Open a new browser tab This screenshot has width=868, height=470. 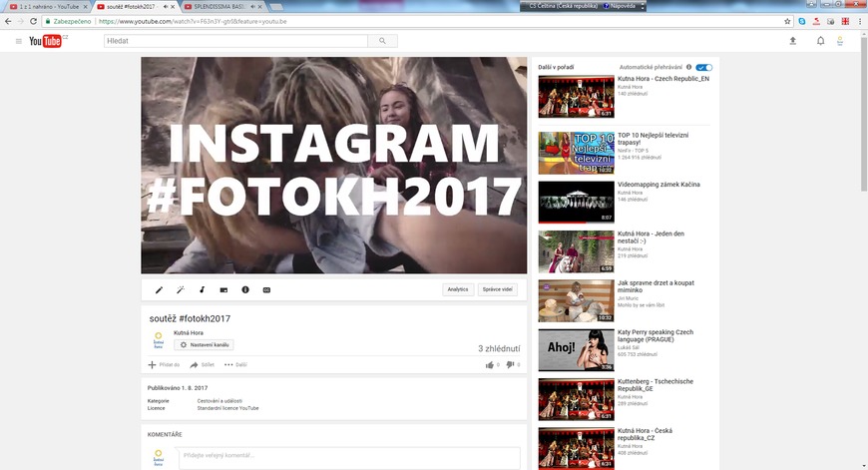pos(275,7)
